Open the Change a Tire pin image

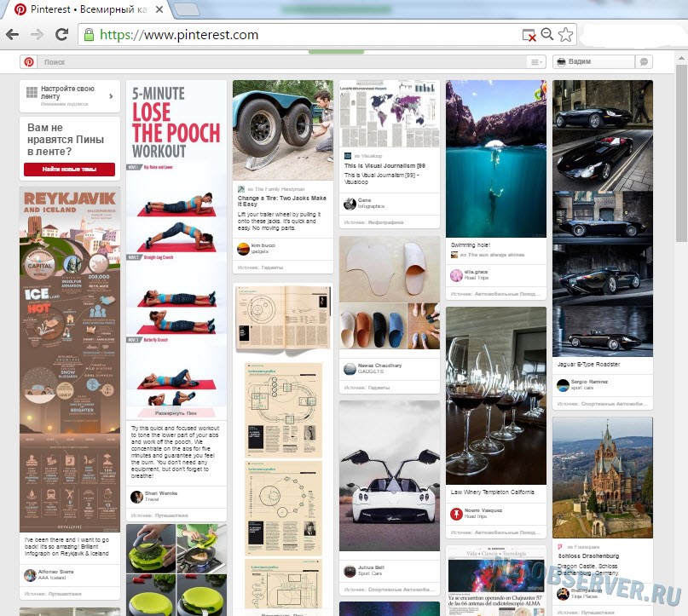[283, 130]
